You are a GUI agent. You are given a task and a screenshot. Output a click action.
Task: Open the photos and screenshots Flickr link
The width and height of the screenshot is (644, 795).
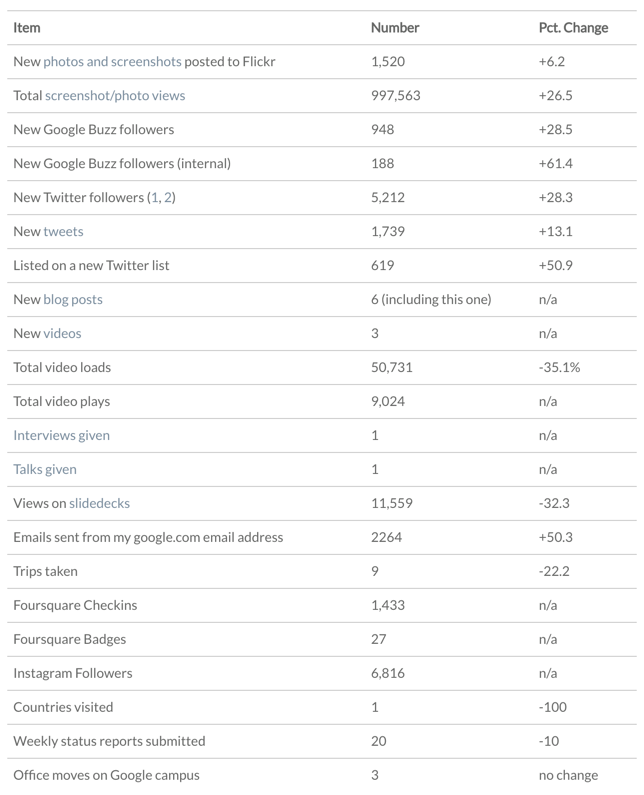point(112,62)
